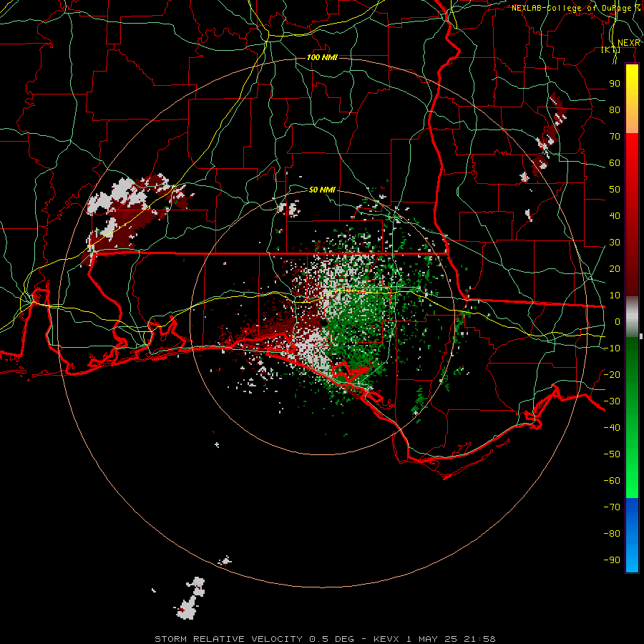Click the 50 value on the velocity scale
This screenshot has height=644, width=644.
tap(615, 190)
